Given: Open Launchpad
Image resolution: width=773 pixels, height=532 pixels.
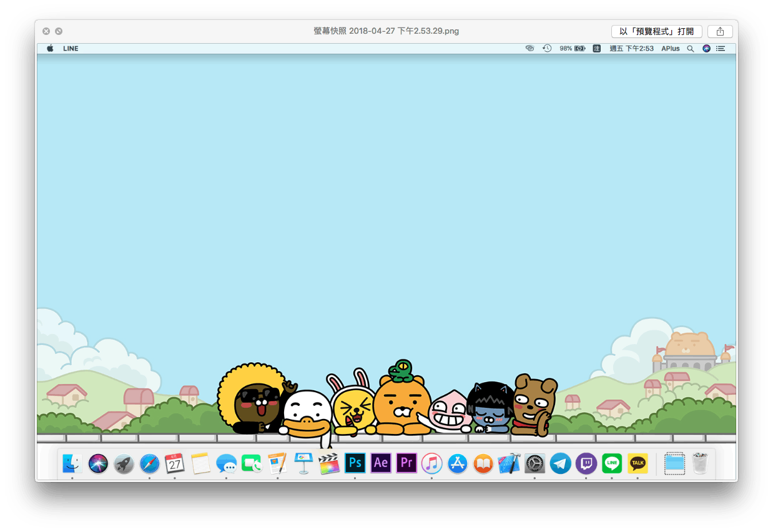Looking at the screenshot, I should 124,463.
